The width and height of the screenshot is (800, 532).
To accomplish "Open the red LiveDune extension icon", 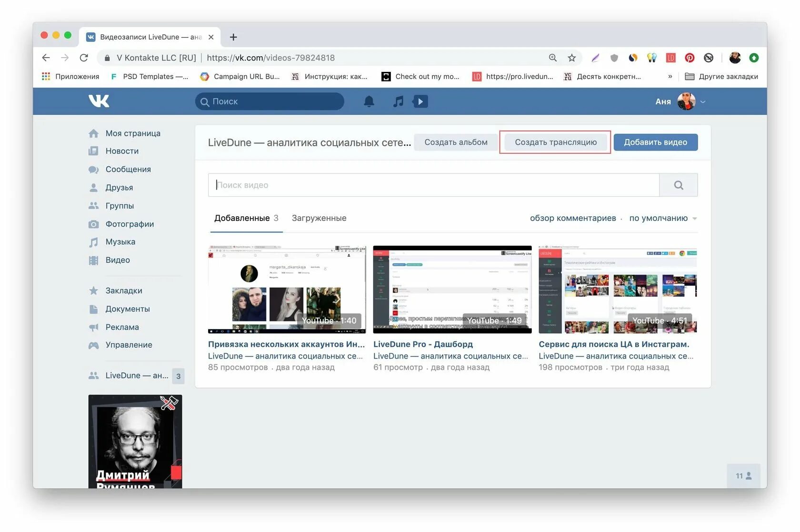I will tap(671, 58).
